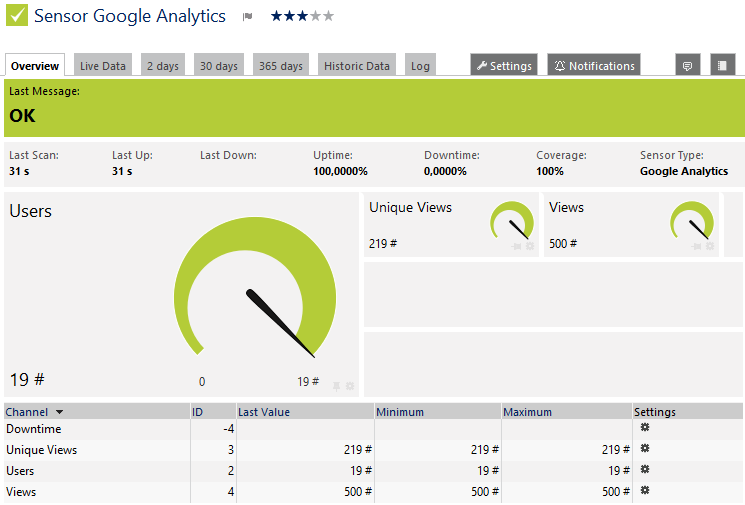The image size is (745, 505).
Task: Select the Downtime channel row name
Action: tap(34, 429)
